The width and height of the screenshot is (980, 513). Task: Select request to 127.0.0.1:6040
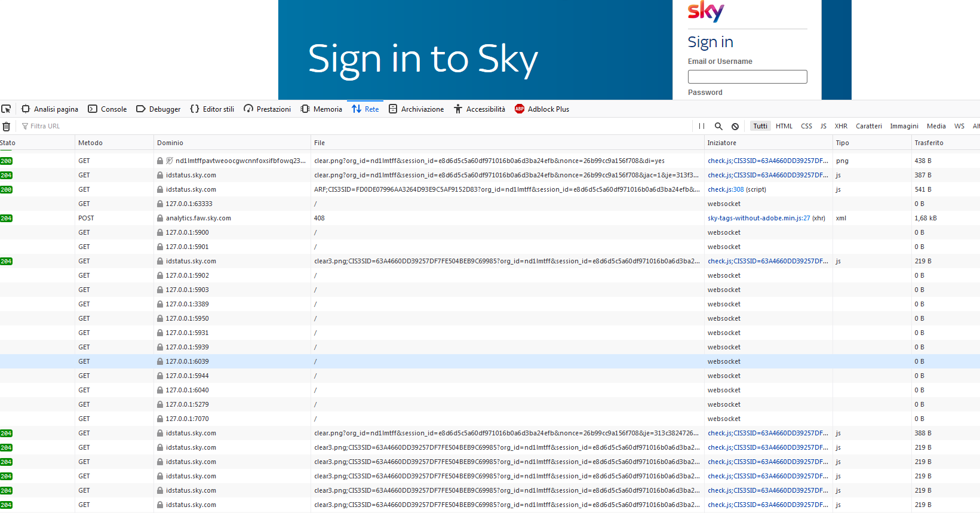[x=490, y=390]
